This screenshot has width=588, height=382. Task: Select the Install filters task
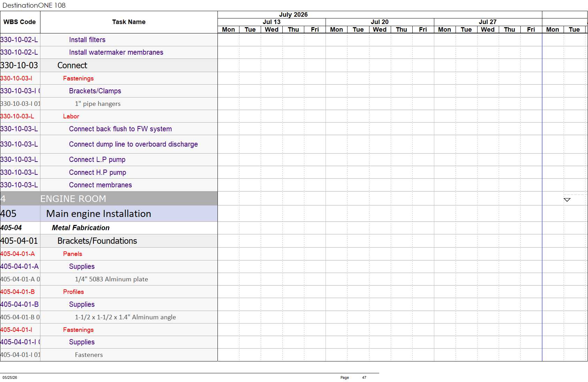point(87,40)
